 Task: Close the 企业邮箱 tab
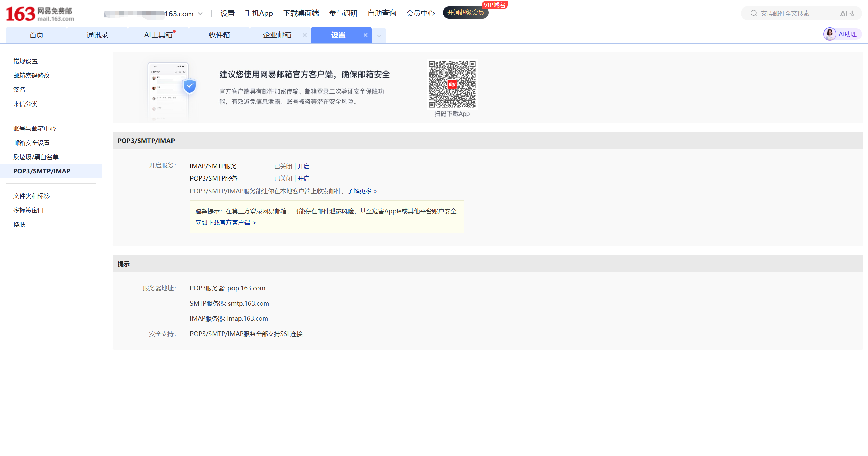coord(304,35)
